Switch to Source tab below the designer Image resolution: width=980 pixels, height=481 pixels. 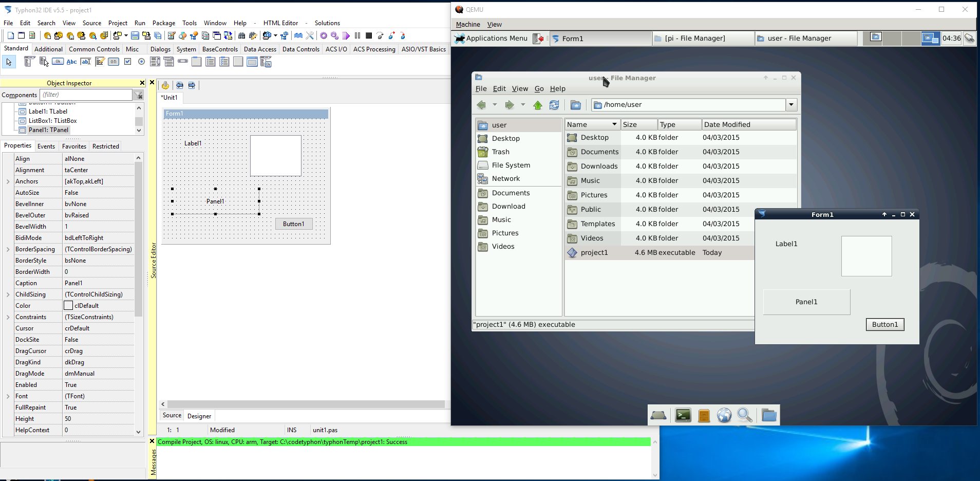172,415
